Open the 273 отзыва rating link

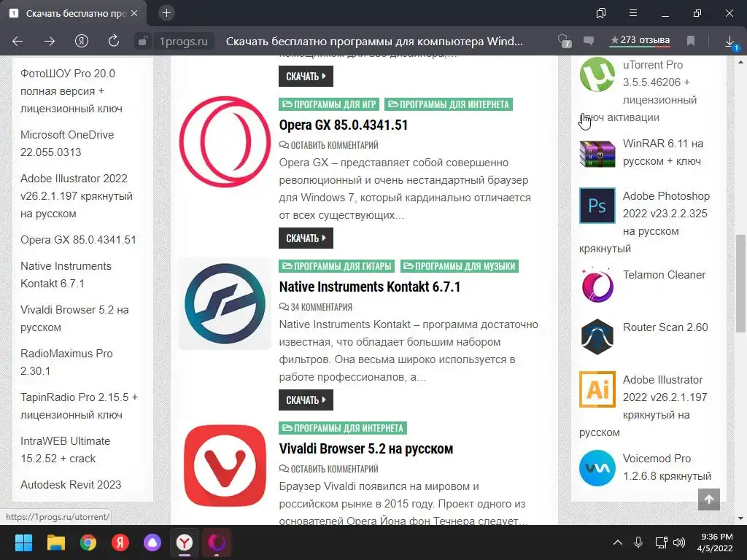coord(640,41)
